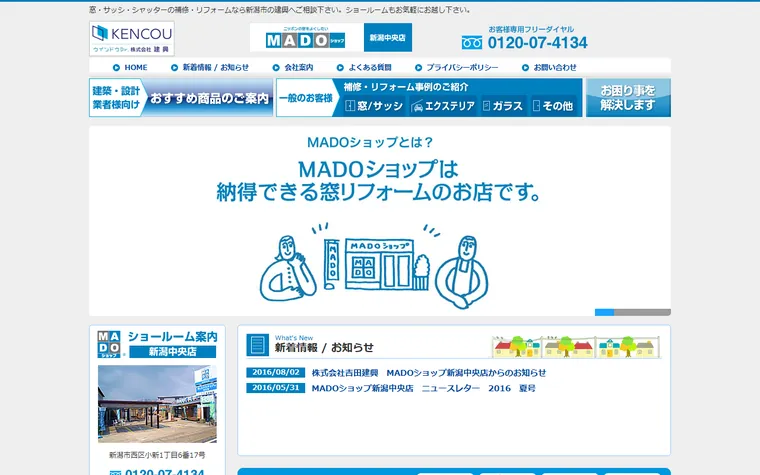Click the 2016/05/31 date badge
This screenshot has height=475, width=760.
click(276, 388)
